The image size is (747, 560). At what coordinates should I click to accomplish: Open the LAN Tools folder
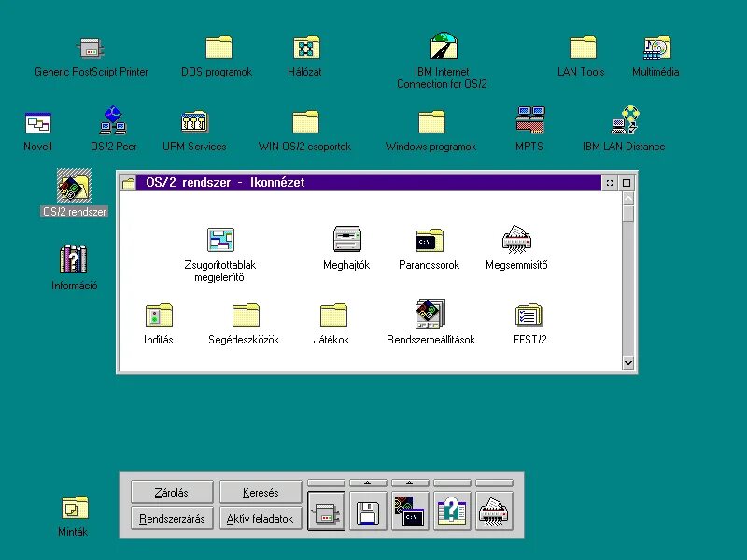point(583,49)
